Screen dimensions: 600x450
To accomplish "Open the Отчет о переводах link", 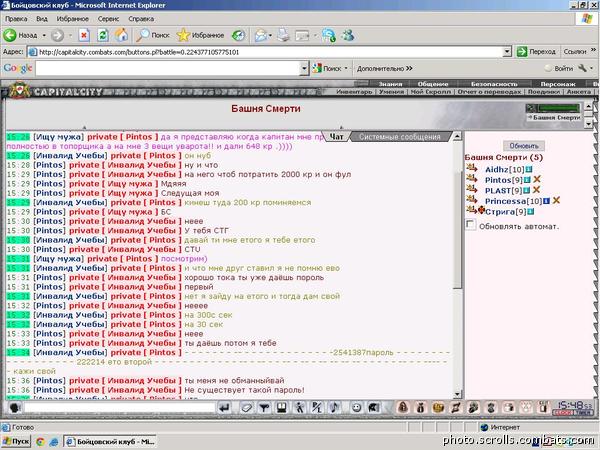I will pos(489,92).
